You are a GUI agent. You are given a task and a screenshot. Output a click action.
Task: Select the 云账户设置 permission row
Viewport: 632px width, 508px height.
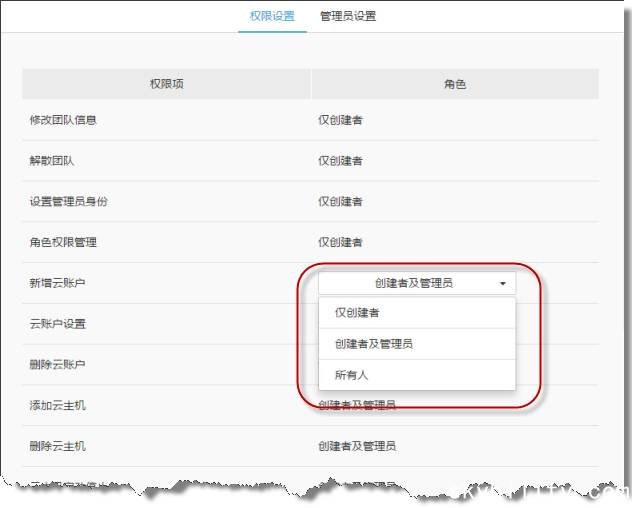[57, 324]
